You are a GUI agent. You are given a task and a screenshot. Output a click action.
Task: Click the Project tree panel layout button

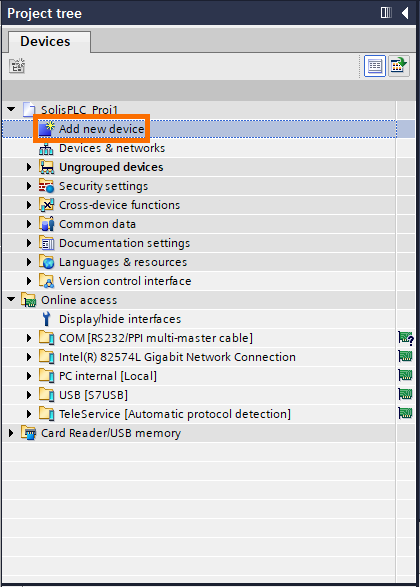coord(386,13)
